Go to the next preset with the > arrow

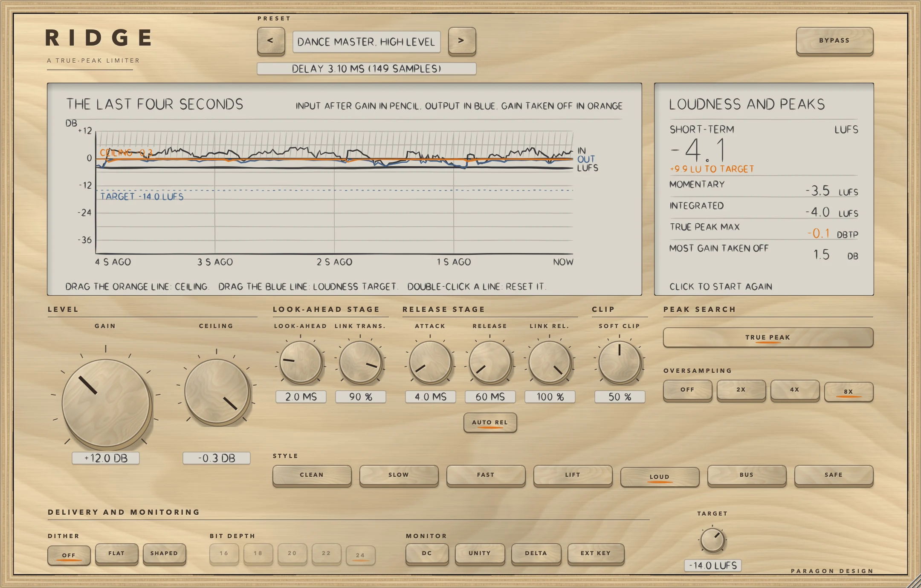coord(462,41)
